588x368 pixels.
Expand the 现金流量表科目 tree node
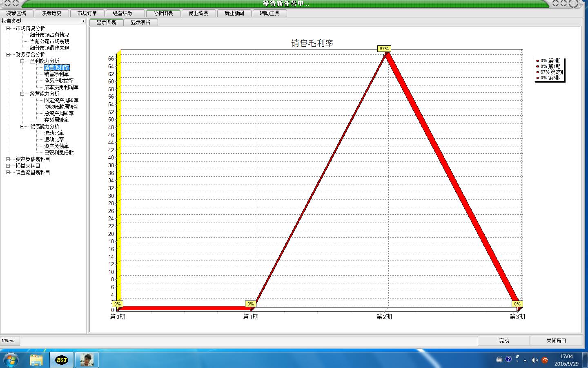pyautogui.click(x=8, y=172)
